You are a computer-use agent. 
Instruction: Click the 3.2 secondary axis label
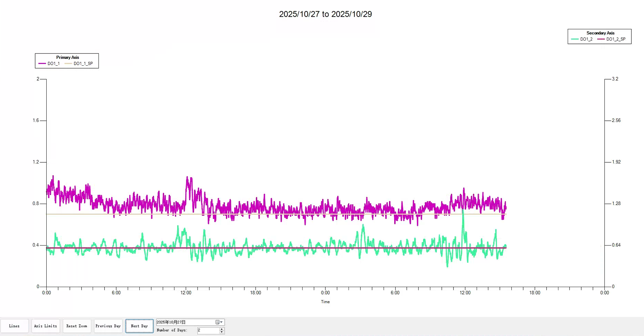click(615, 79)
